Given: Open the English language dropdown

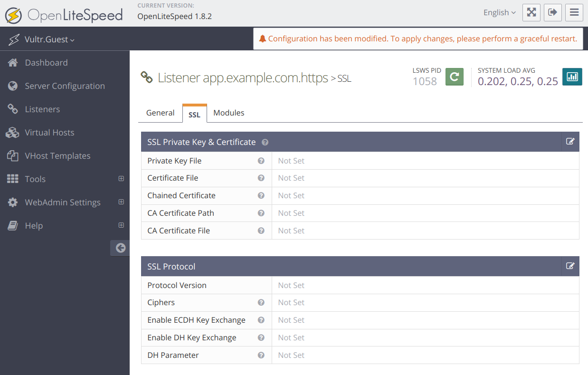Looking at the screenshot, I should [x=499, y=13].
